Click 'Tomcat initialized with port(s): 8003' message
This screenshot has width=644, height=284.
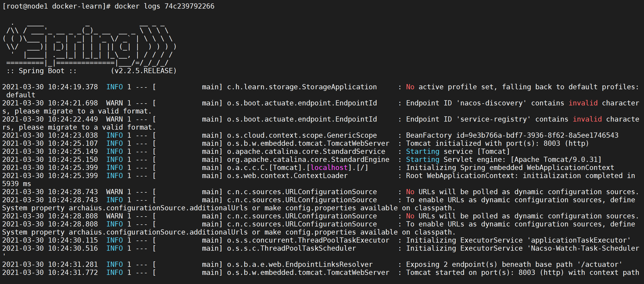point(483,143)
